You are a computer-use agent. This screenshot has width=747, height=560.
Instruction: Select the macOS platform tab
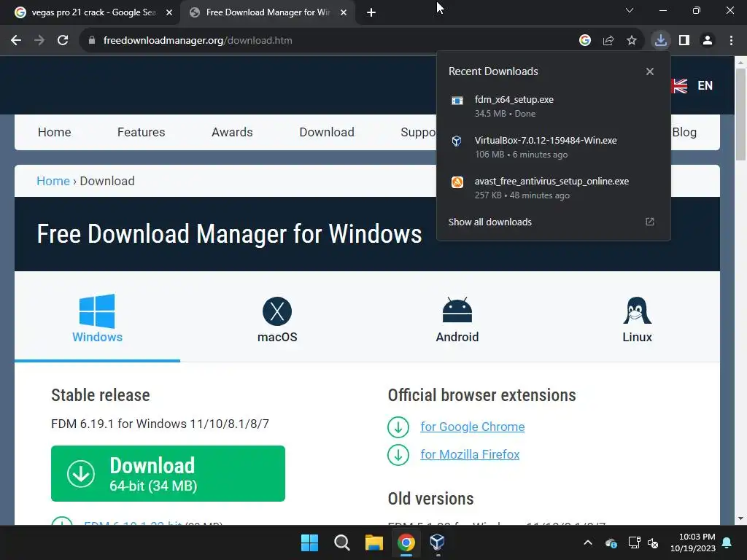277,319
